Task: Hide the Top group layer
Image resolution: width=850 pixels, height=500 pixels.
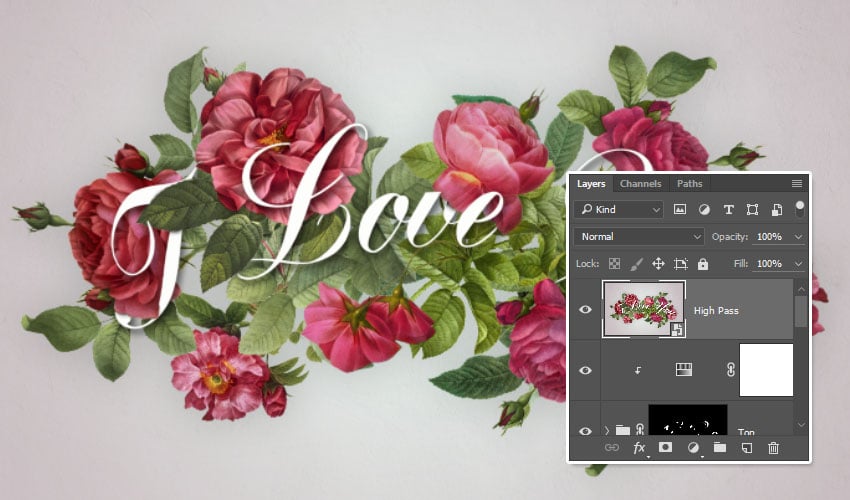Action: coord(585,431)
